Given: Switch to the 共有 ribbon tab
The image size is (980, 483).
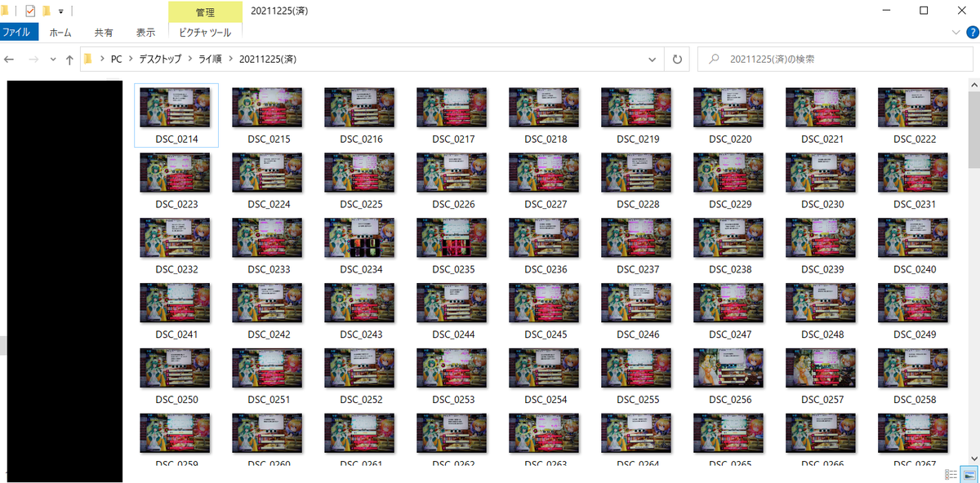Looking at the screenshot, I should (104, 33).
